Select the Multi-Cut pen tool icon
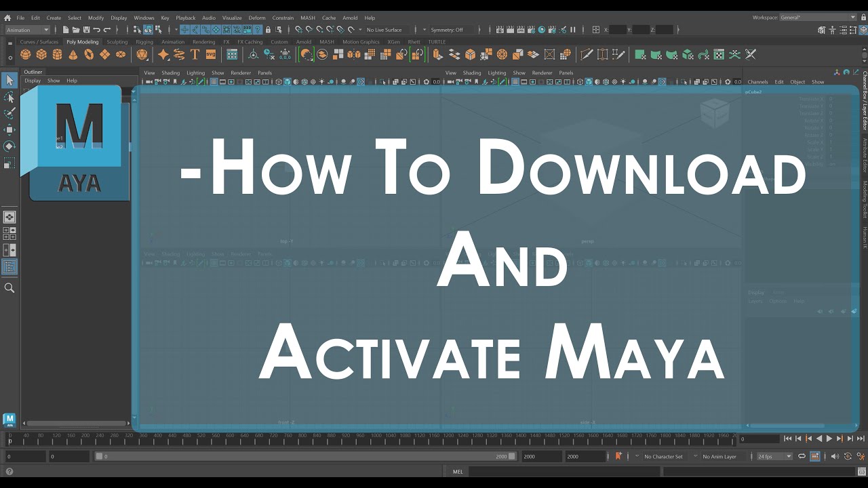The width and height of the screenshot is (868, 488). 587,55
